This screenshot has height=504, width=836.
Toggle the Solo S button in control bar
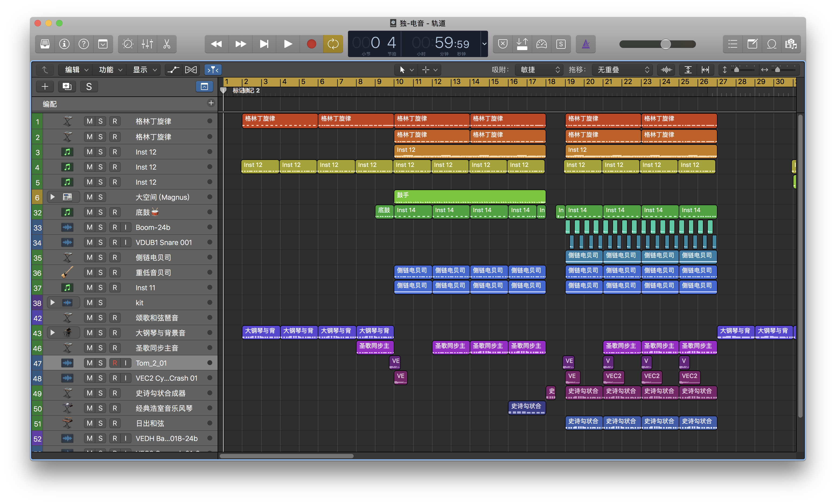[x=561, y=44]
